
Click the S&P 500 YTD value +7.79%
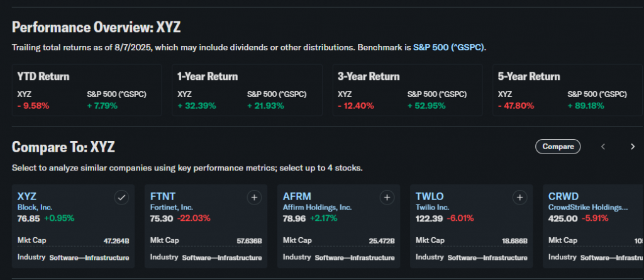click(103, 106)
